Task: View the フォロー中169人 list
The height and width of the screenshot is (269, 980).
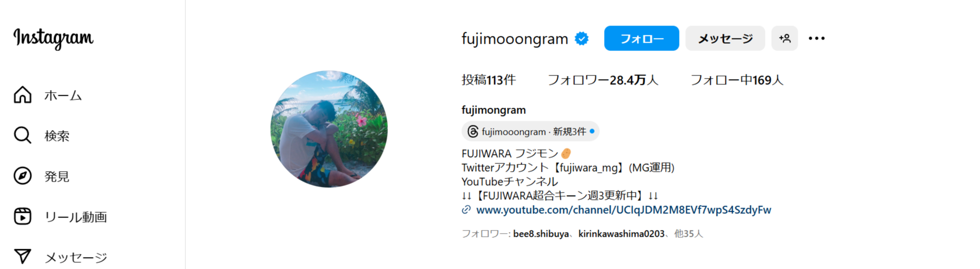Action: 737,80
